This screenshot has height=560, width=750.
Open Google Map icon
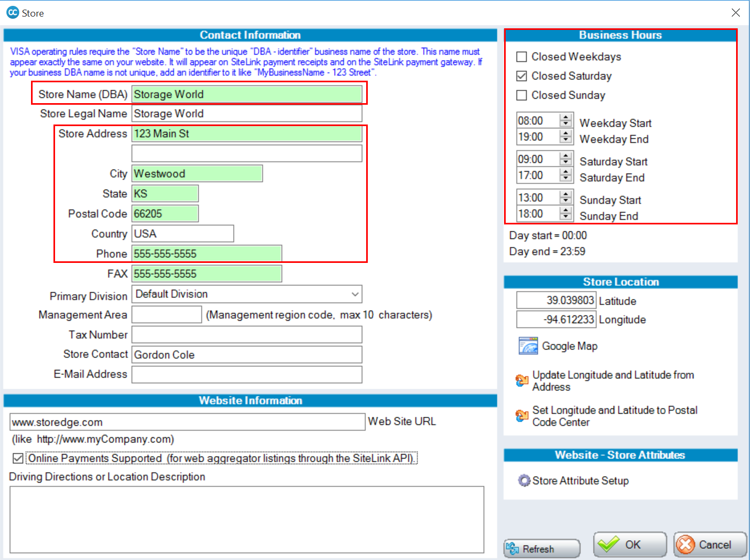coord(528,346)
